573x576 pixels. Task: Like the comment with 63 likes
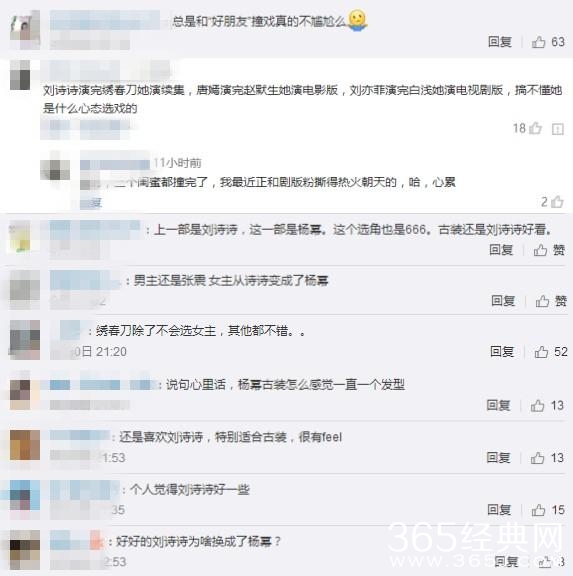538,42
